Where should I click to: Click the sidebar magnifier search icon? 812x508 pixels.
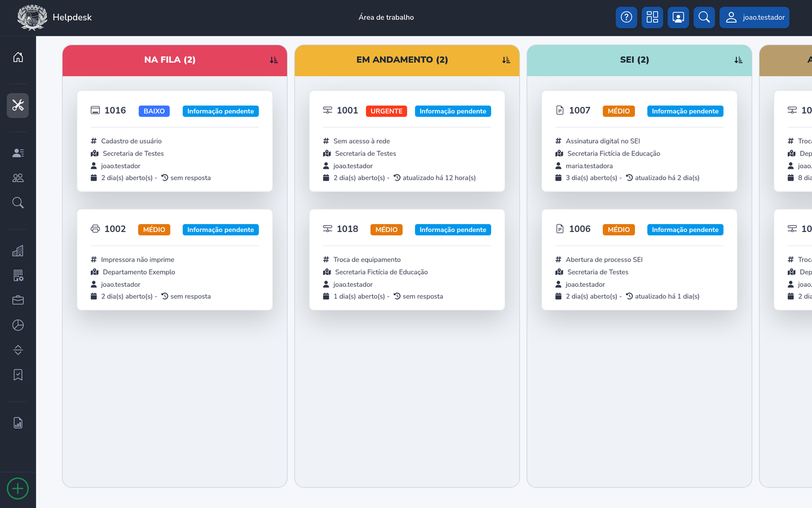pos(18,203)
